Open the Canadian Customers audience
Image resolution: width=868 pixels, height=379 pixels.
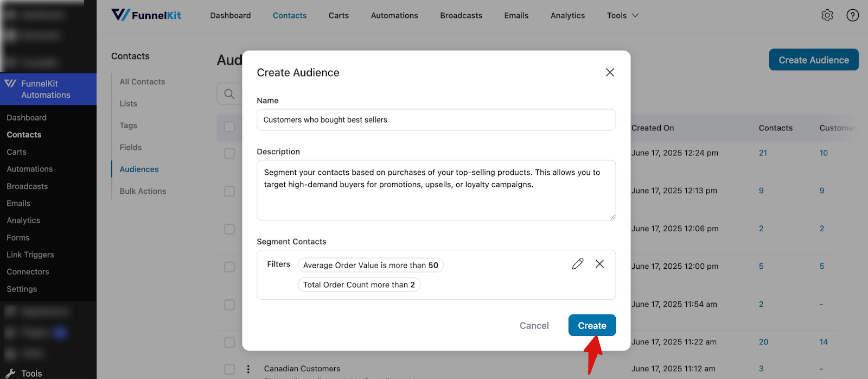pos(302,369)
